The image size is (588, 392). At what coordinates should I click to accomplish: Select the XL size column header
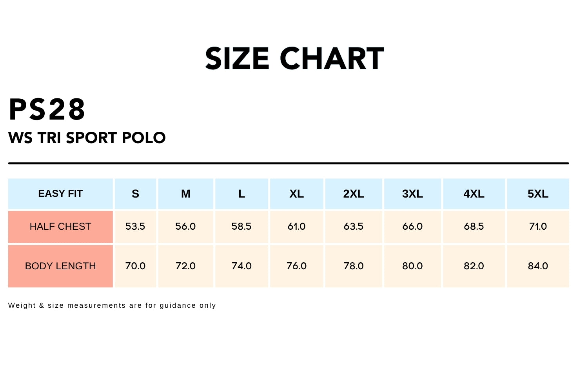point(296,194)
